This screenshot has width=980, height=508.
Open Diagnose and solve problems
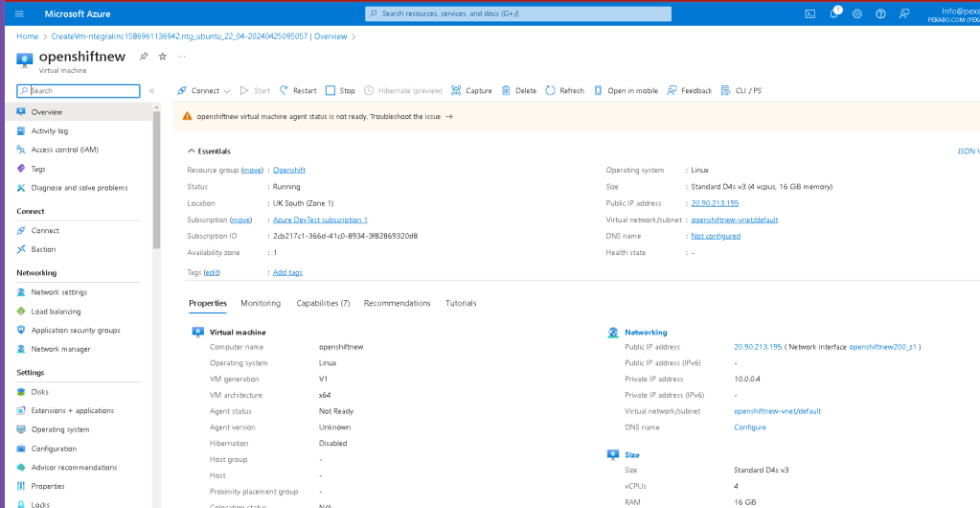[x=79, y=188]
